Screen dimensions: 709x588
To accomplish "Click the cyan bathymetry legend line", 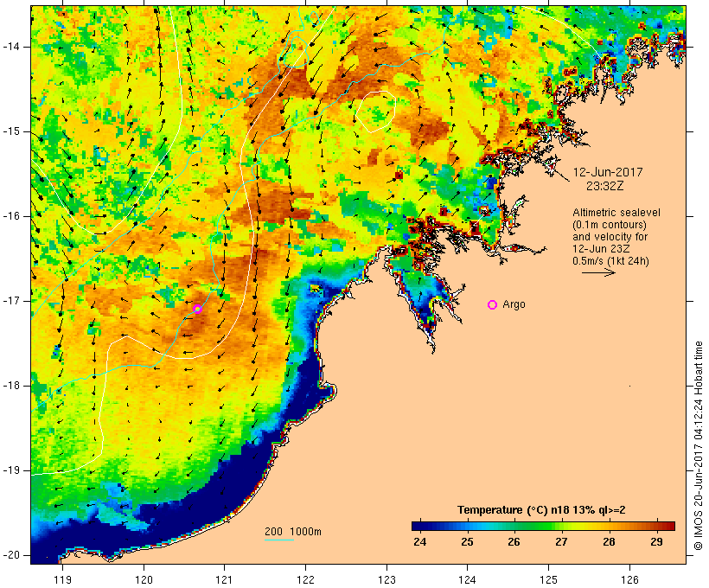I will pos(279,540).
